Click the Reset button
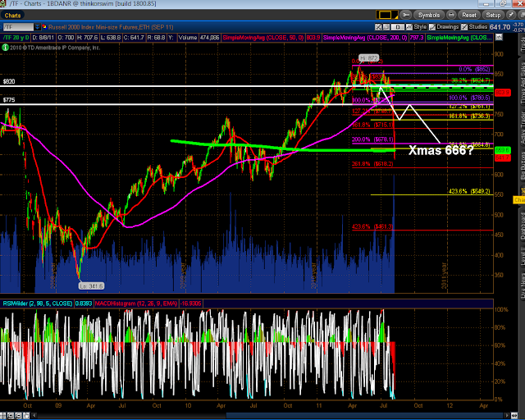 [x=469, y=15]
